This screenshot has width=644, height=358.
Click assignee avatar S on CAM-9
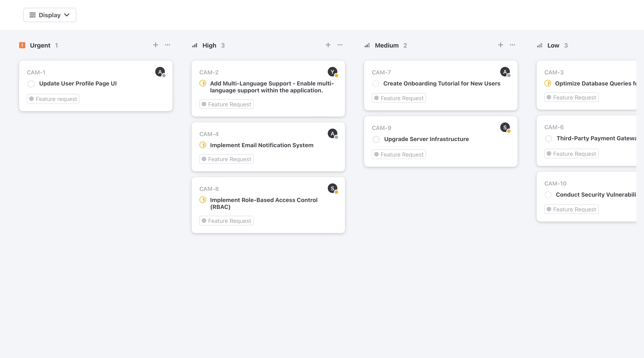pyautogui.click(x=505, y=127)
